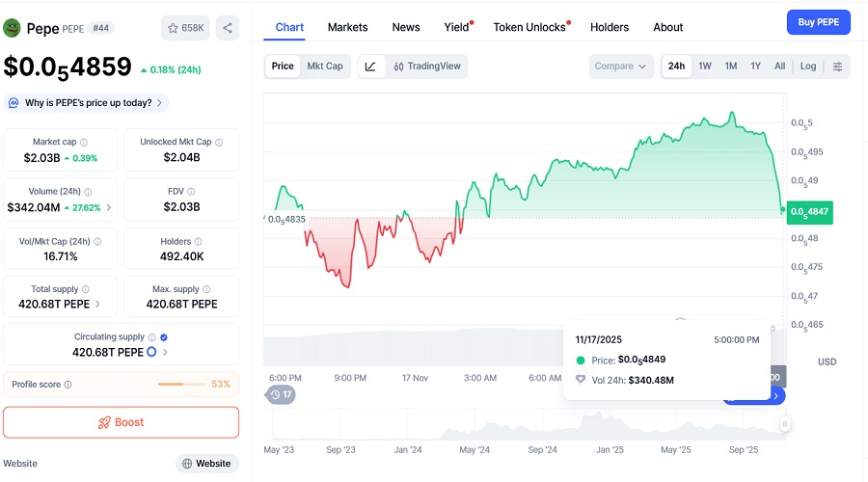
Task: Switch chart to Mkt Cap view
Action: (x=325, y=67)
